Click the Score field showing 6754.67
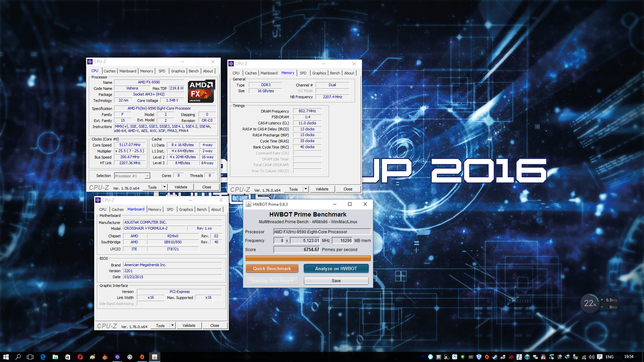Viewport: 644px width, 362px height. click(x=297, y=249)
